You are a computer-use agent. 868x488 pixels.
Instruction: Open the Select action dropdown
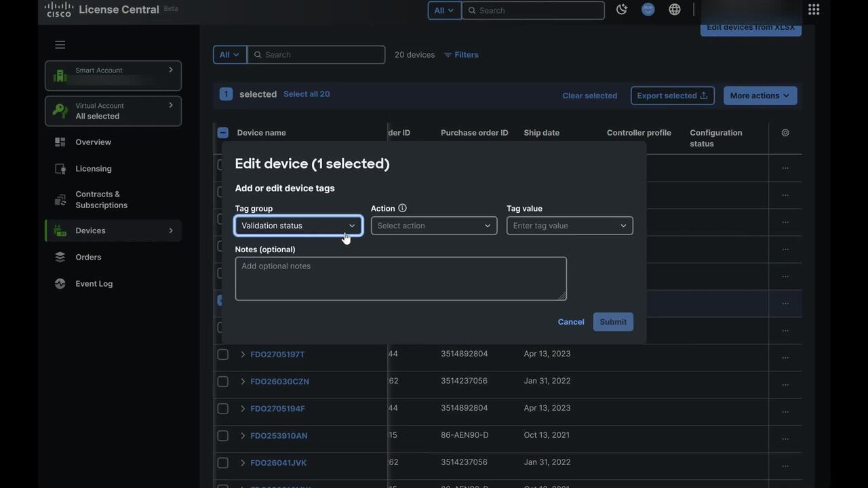coord(434,226)
